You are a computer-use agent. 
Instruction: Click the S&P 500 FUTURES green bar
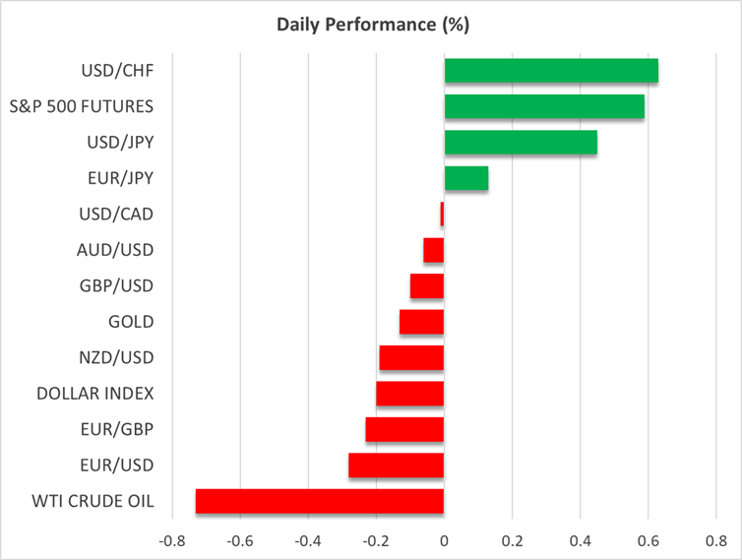[544, 106]
